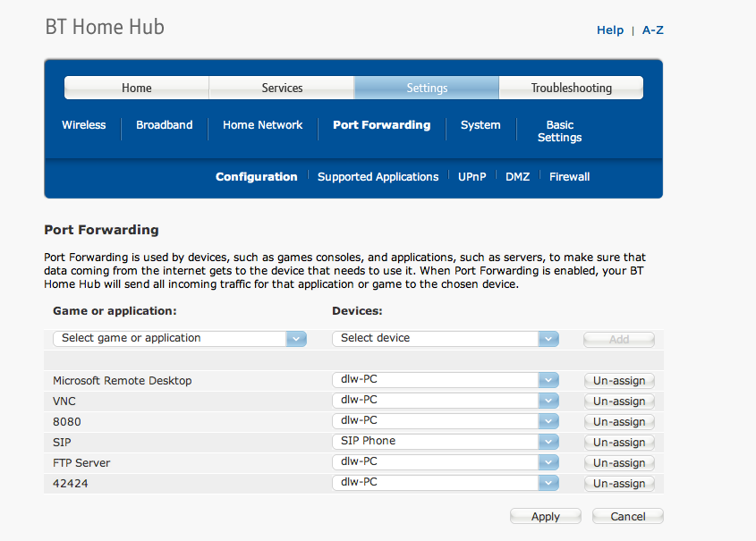Go to Wireless settings

84,125
